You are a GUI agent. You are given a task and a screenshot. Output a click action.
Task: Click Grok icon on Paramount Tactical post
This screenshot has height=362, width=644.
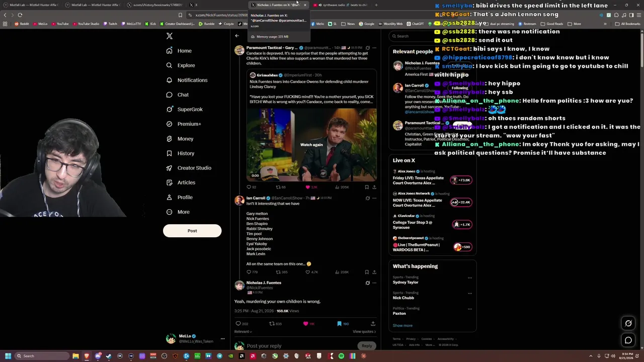(x=368, y=48)
